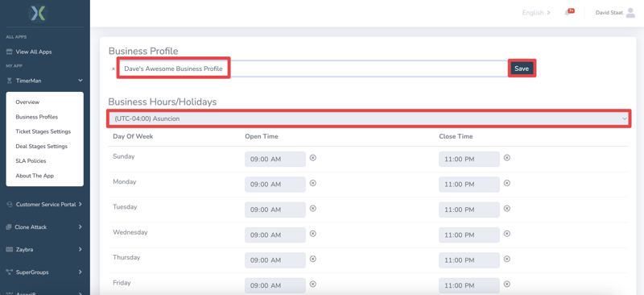Screen dimensions: 644x295
Task: Expand the Clone Attack chevron
Action: coord(80,227)
